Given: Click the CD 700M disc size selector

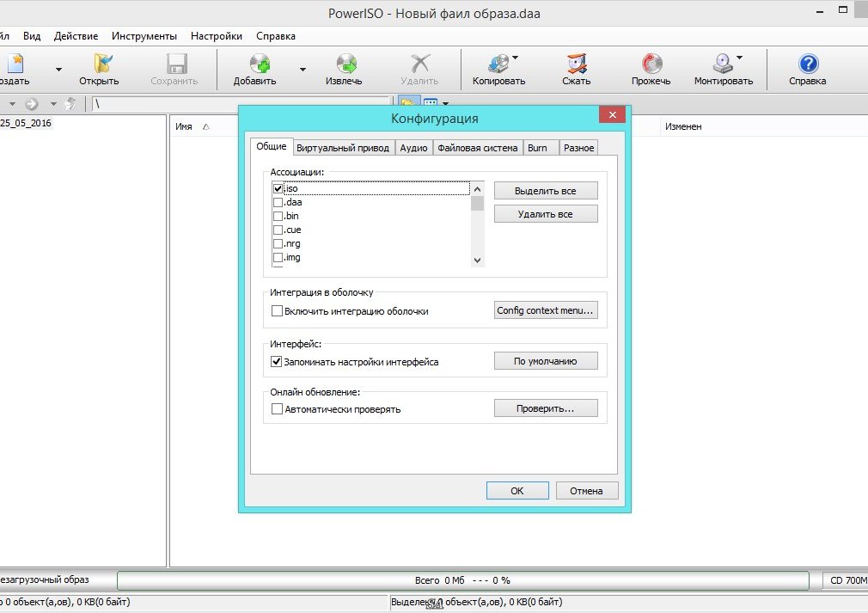Looking at the screenshot, I should point(846,580).
